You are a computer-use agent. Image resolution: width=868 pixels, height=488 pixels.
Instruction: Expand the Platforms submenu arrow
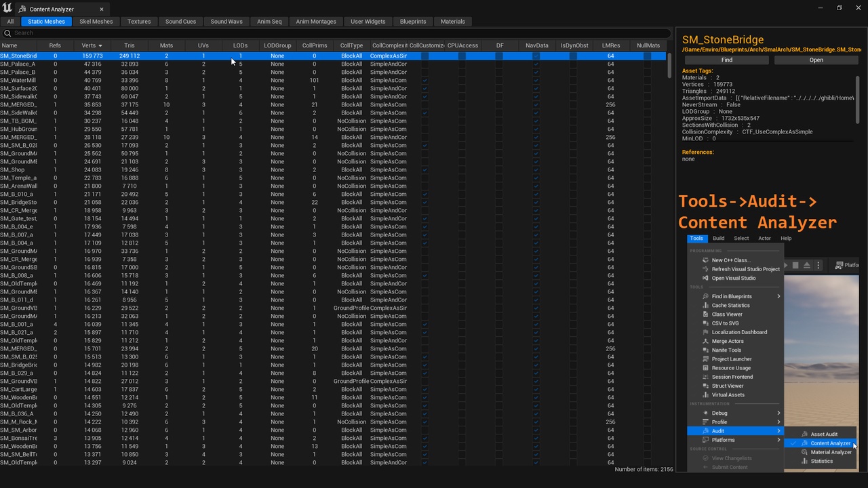[778, 440]
